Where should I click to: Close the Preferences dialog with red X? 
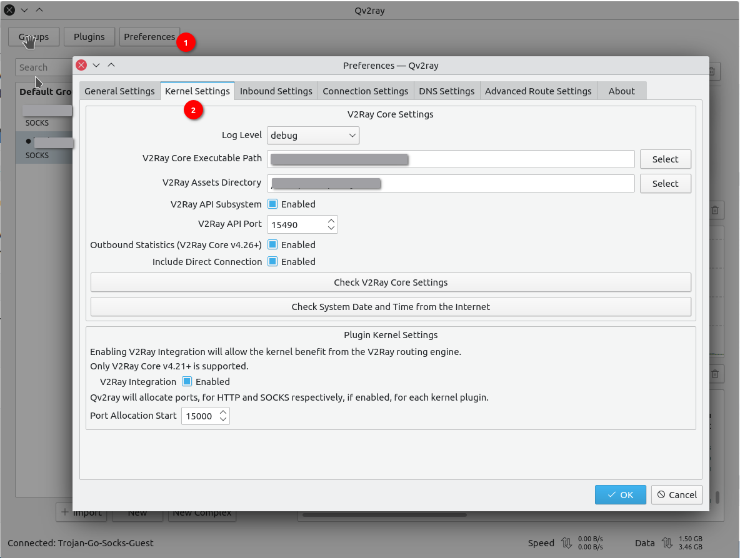click(81, 65)
